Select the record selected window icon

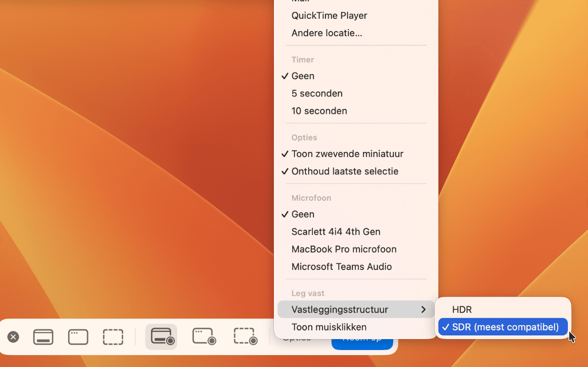click(x=203, y=337)
